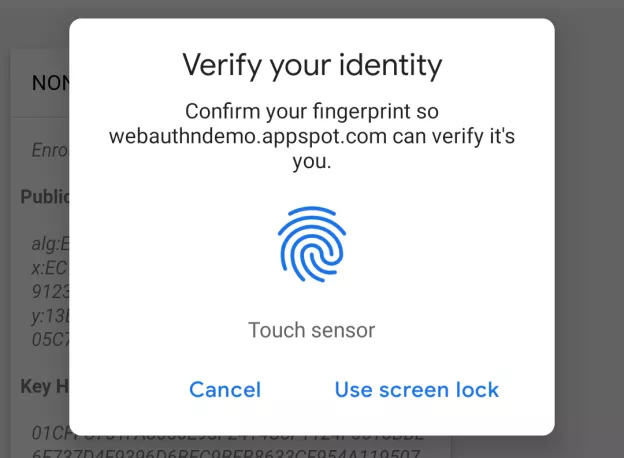
Task: Click 'Confirm your fingerprint so' text line
Action: point(311,111)
